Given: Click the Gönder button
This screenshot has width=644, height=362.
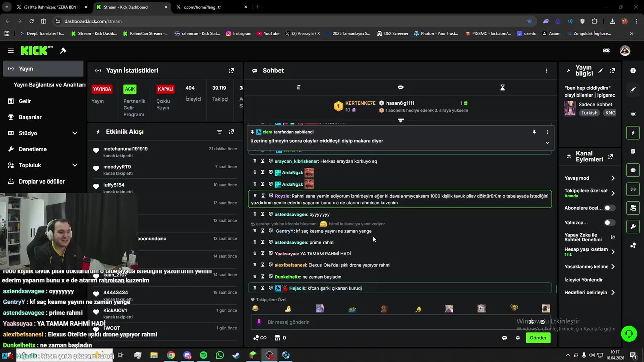Looking at the screenshot, I should tap(538, 338).
